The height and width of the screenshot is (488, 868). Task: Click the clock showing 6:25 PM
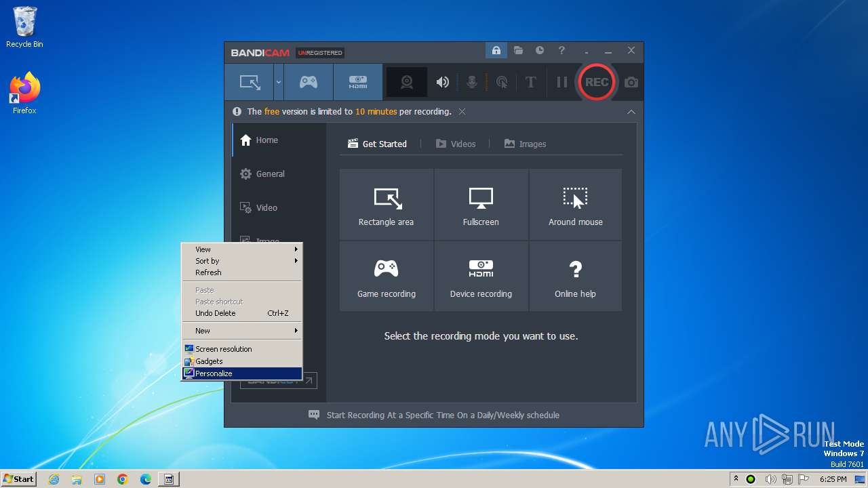833,479
